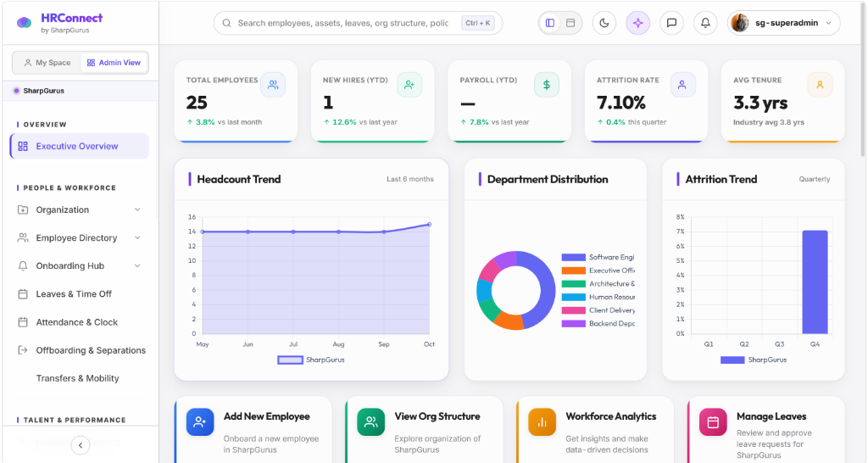Open Offboarding & Separations menu item
Viewport: 868px width, 463px height.
pos(80,350)
